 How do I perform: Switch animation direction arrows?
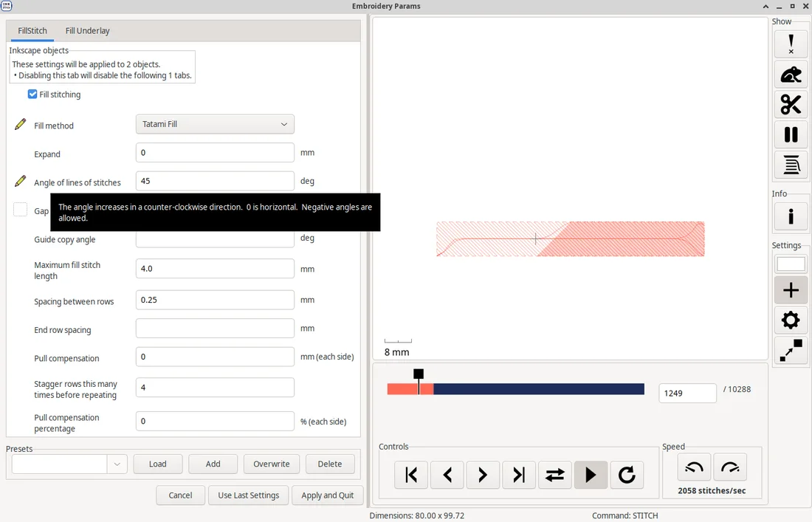click(554, 475)
